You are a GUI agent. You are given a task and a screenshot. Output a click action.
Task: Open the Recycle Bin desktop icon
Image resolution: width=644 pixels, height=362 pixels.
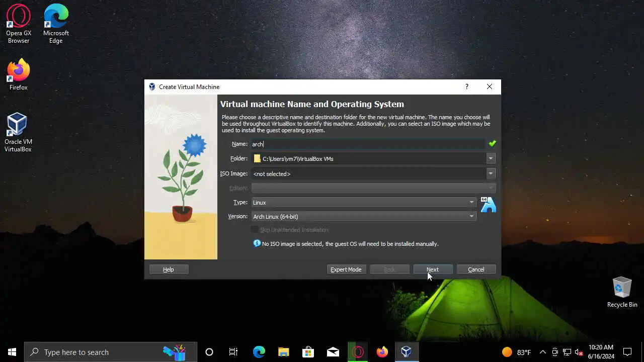[622, 292]
